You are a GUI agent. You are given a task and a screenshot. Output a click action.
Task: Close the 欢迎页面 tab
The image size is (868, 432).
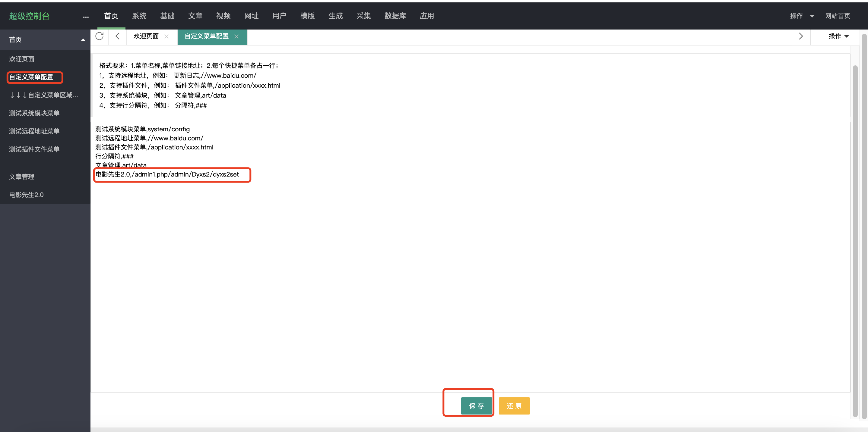click(166, 37)
